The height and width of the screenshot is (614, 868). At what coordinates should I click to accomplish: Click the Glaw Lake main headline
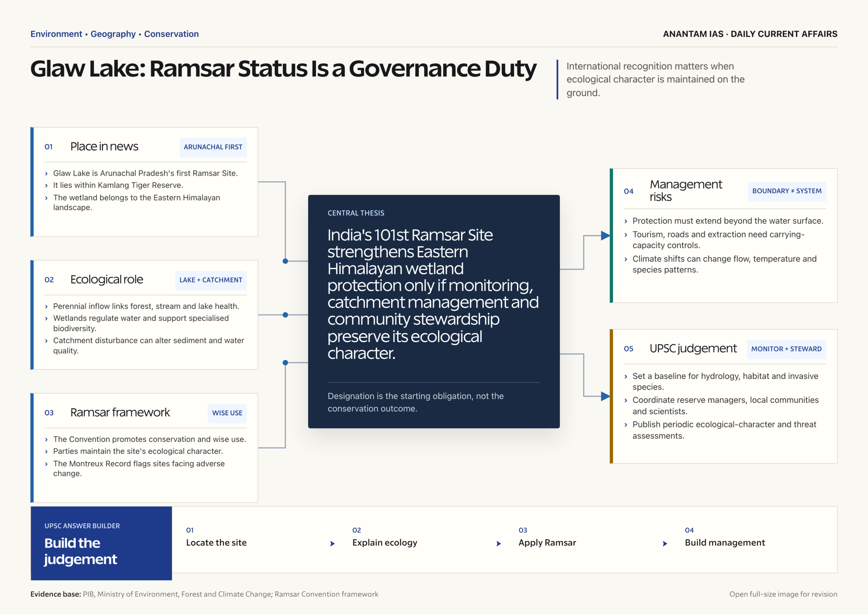coord(283,69)
